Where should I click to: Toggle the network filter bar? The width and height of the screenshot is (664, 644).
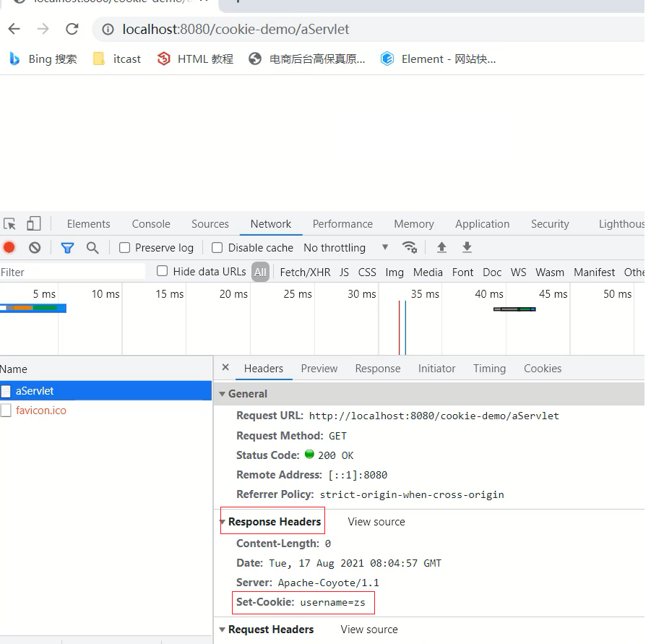click(x=67, y=248)
